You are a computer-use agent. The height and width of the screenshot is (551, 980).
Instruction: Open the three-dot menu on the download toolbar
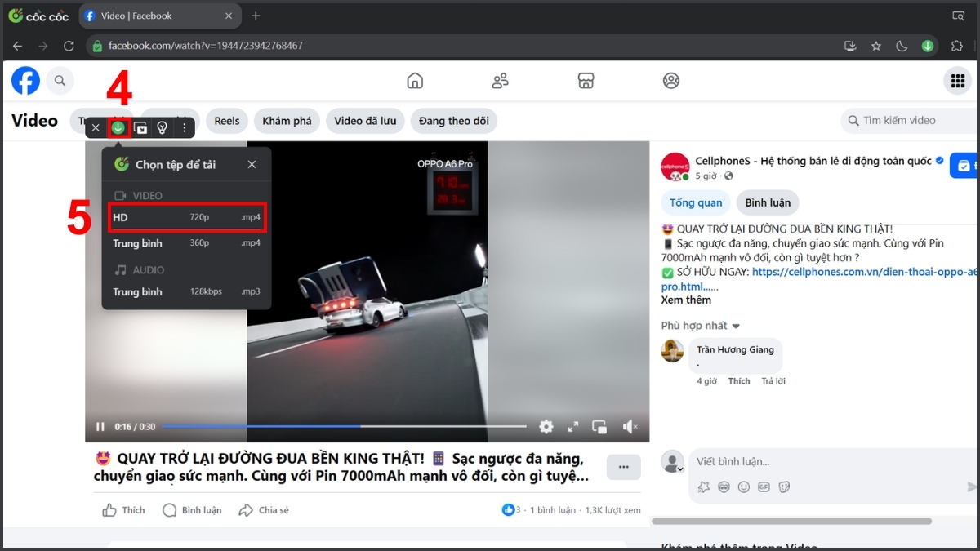coord(184,127)
